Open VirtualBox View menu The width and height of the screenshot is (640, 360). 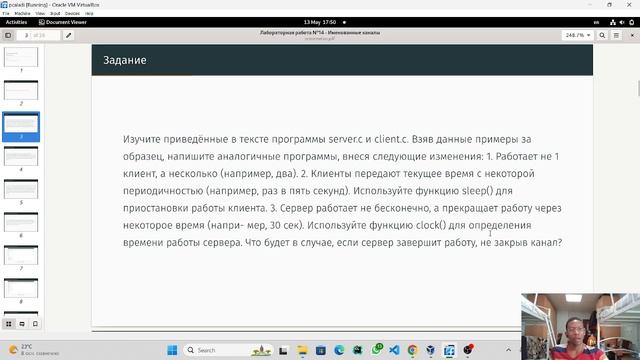pos(40,13)
